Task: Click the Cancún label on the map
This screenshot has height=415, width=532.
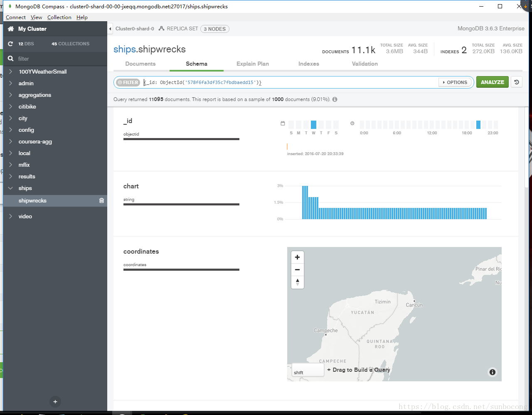Action: pyautogui.click(x=414, y=305)
